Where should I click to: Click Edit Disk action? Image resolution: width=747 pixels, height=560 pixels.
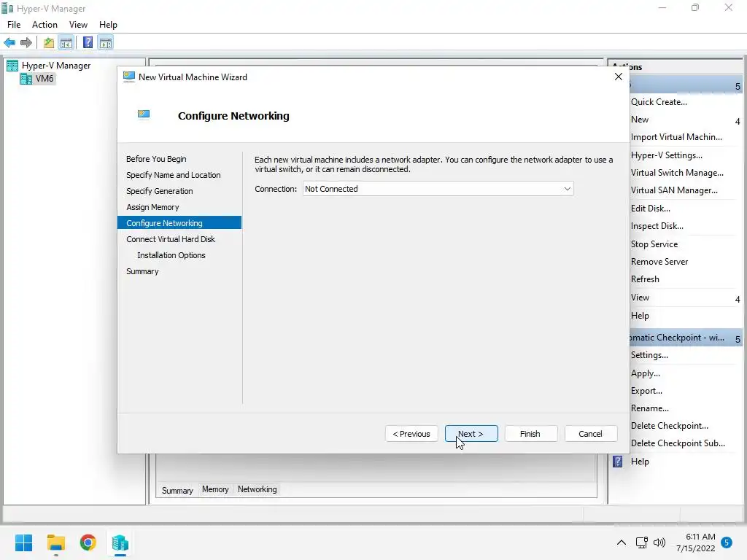coord(650,209)
